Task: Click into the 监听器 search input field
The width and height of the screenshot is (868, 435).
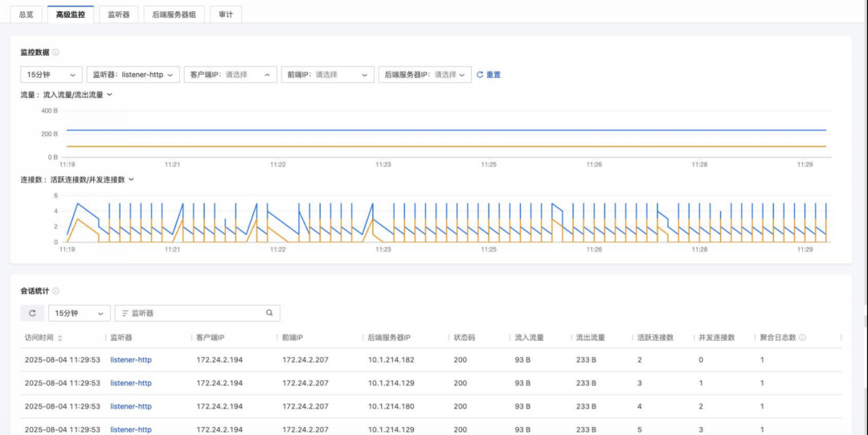Action: (197, 313)
